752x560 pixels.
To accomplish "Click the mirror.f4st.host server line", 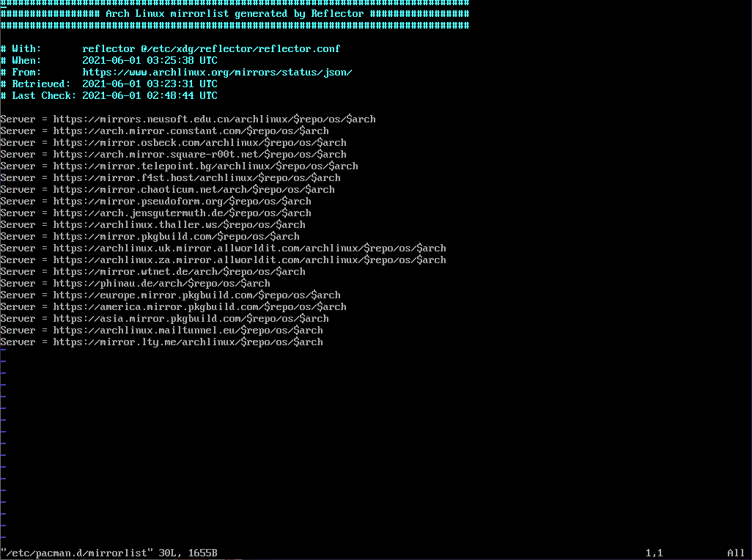I will [170, 178].
